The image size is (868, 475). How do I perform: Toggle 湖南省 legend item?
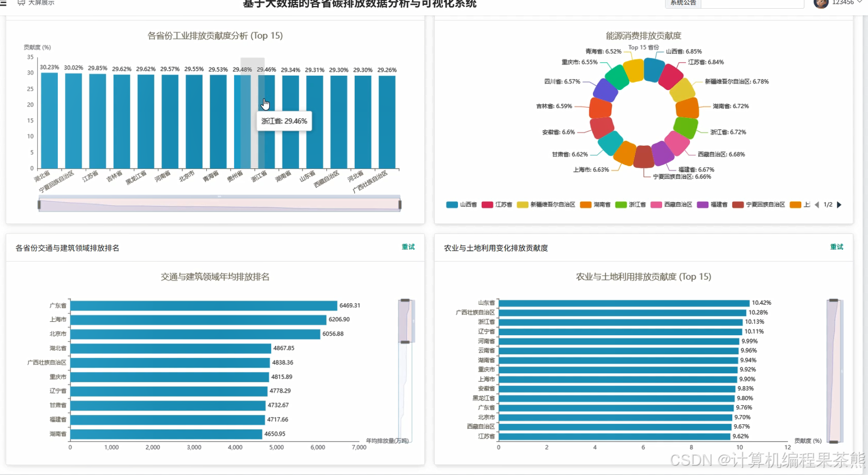(595, 205)
